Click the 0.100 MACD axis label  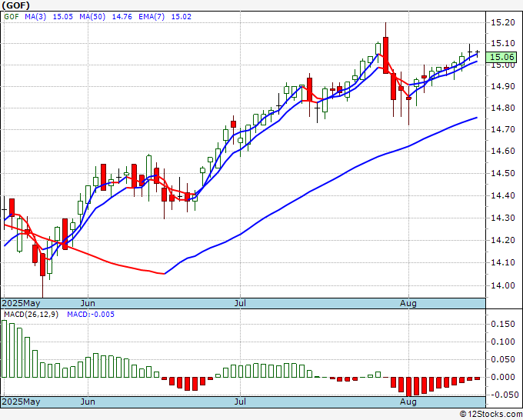point(505,342)
